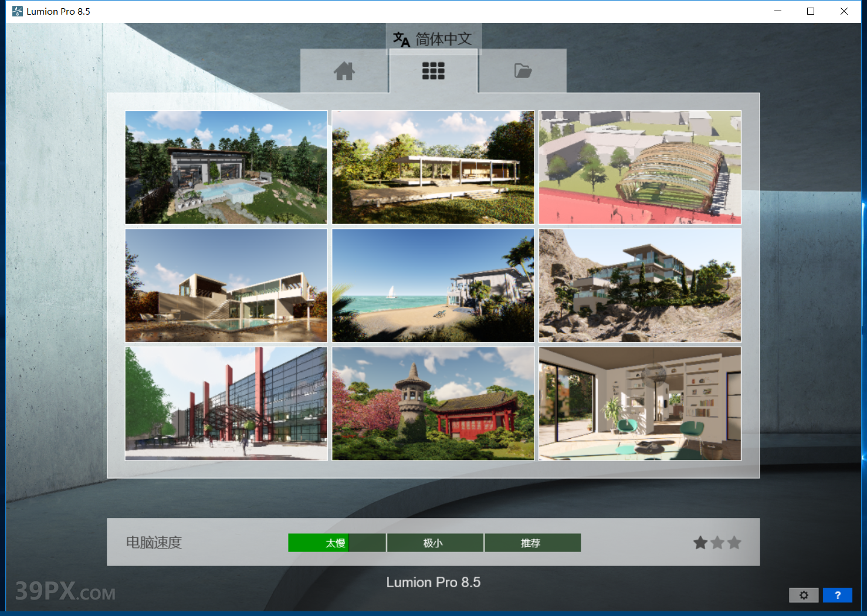Select the examples grid tab
The width and height of the screenshot is (867, 616).
pyautogui.click(x=433, y=71)
